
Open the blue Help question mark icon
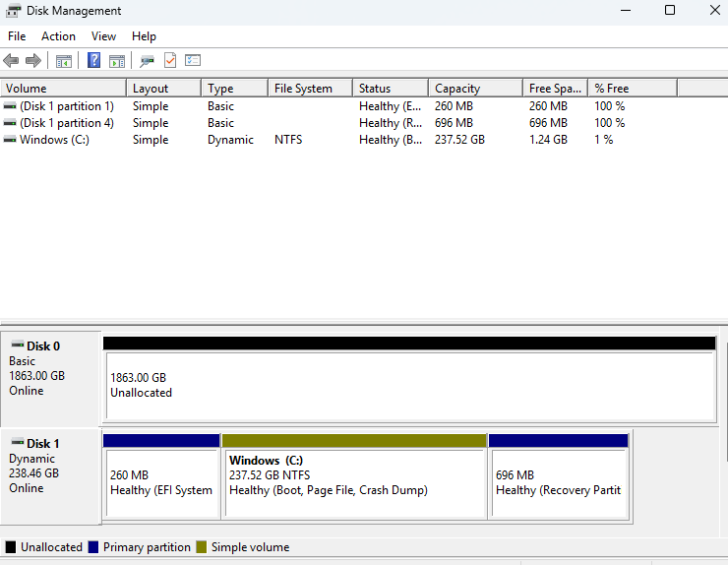click(x=93, y=60)
